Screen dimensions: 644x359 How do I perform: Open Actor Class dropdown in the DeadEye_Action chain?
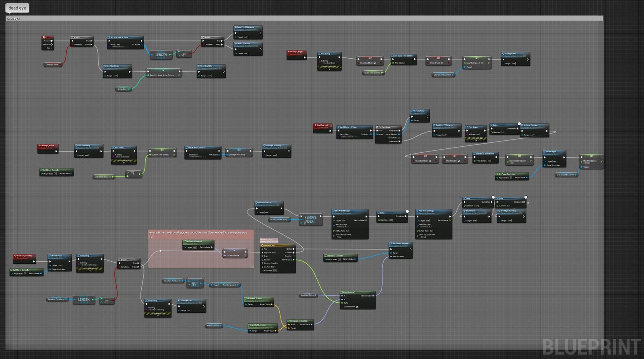click(195, 157)
